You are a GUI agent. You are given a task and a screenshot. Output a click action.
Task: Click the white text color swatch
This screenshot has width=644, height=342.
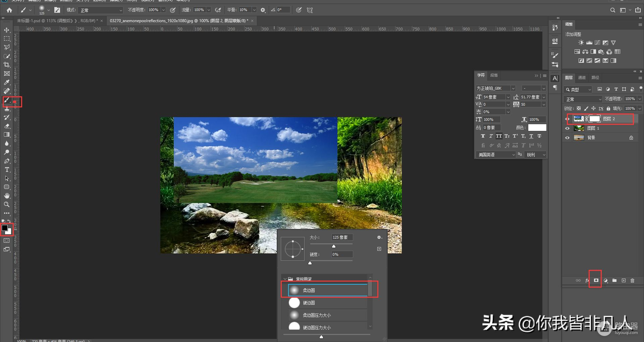(537, 128)
